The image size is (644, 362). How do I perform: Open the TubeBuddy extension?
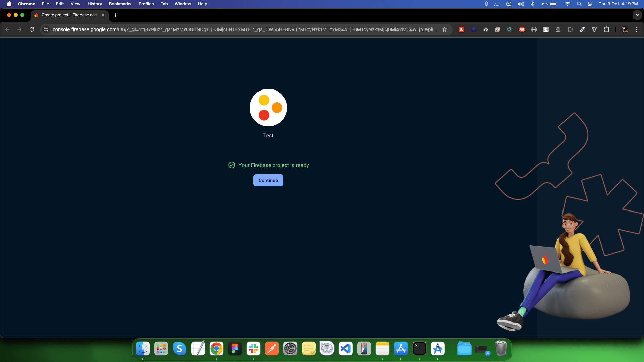pyautogui.click(x=462, y=29)
